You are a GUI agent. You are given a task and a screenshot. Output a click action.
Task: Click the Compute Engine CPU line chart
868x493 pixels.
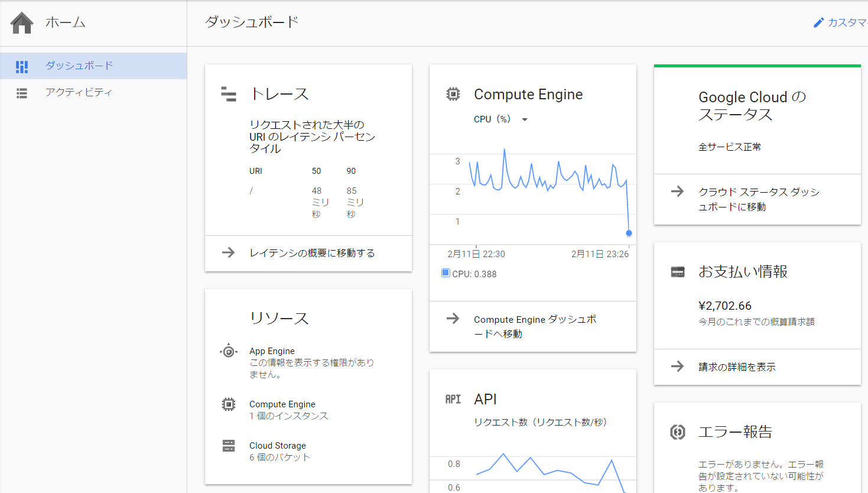(532, 195)
